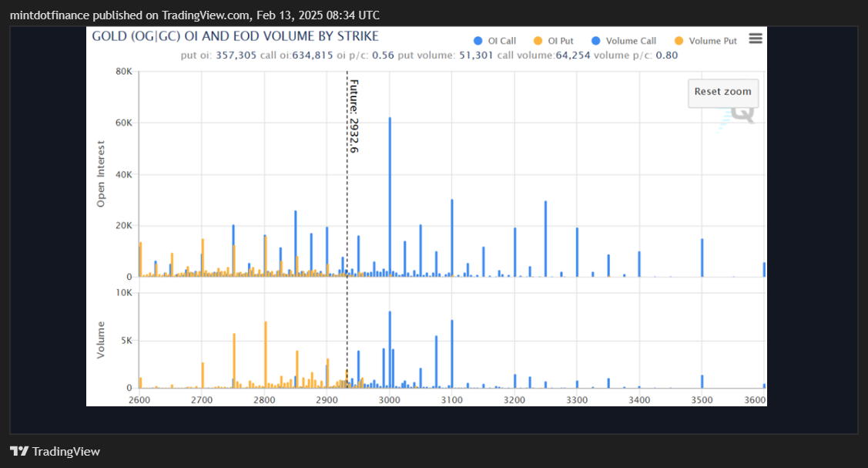The image size is (868, 468).
Task: Click the 60K y-axis label
Action: point(124,123)
